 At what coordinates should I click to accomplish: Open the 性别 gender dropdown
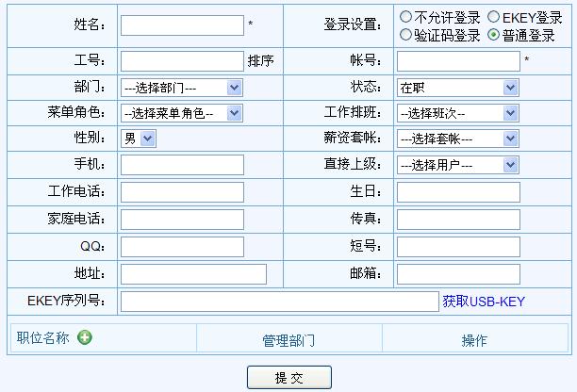[x=139, y=139]
